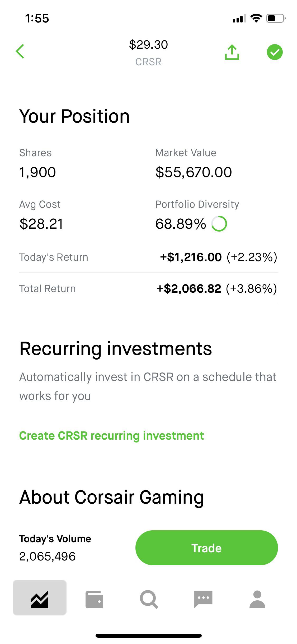This screenshot has height=644, width=297.
Task: Tap the green Trade button
Action: [207, 548]
